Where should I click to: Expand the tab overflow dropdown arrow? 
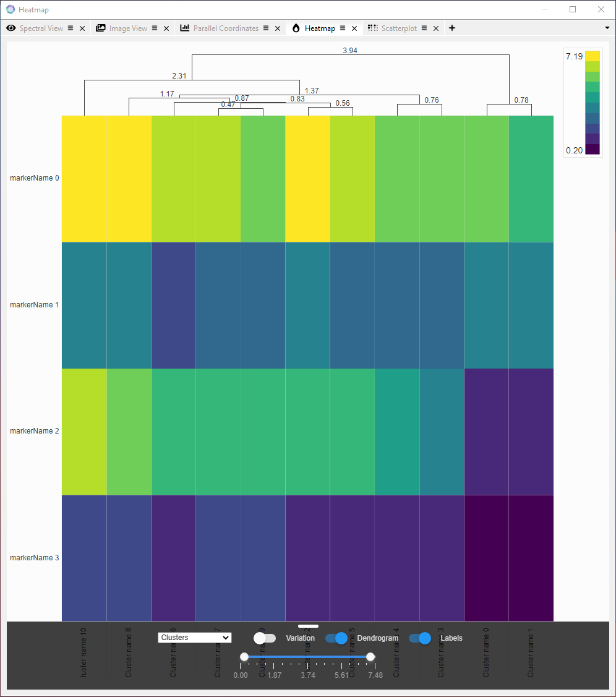[607, 28]
